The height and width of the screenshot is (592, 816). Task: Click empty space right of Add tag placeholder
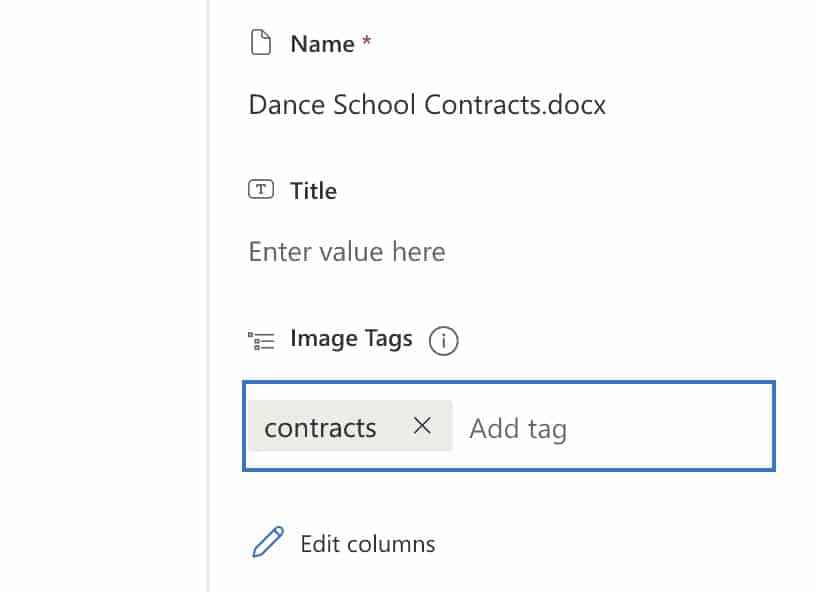pyautogui.click(x=680, y=429)
